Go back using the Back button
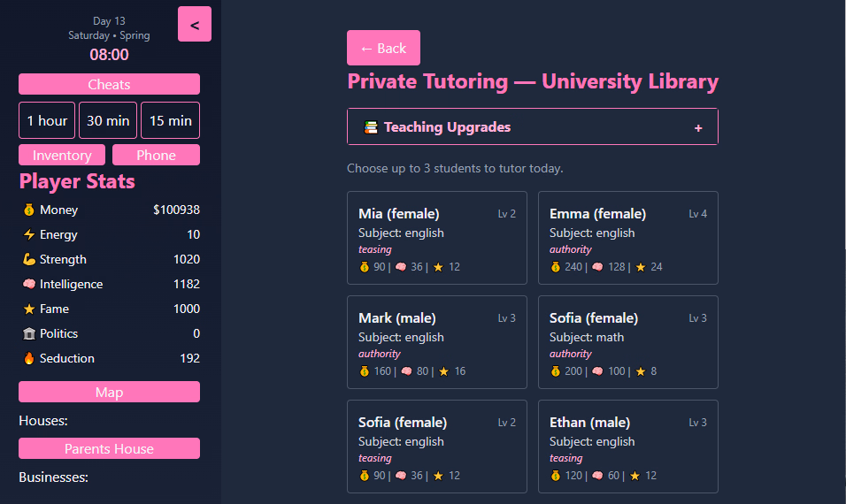The height and width of the screenshot is (504, 846). (383, 48)
